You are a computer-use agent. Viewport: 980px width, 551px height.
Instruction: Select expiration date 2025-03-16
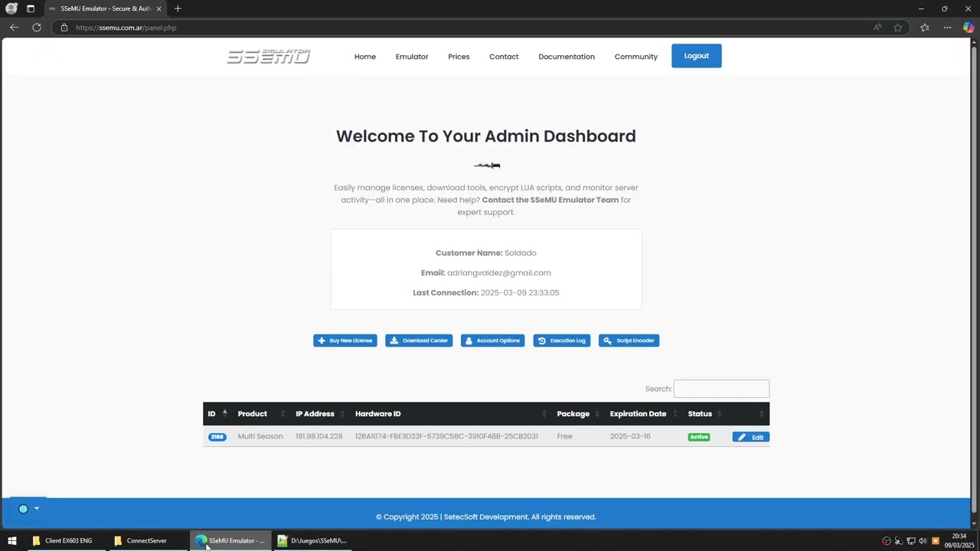click(x=630, y=436)
